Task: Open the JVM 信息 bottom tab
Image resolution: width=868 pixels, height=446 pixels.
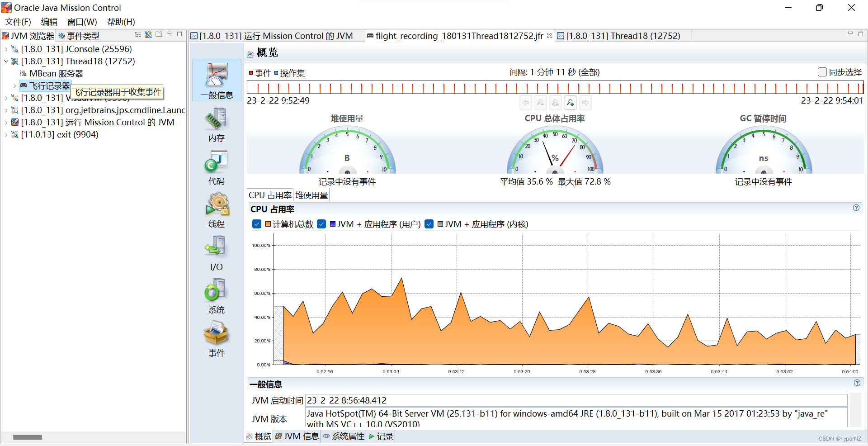Action: click(297, 436)
